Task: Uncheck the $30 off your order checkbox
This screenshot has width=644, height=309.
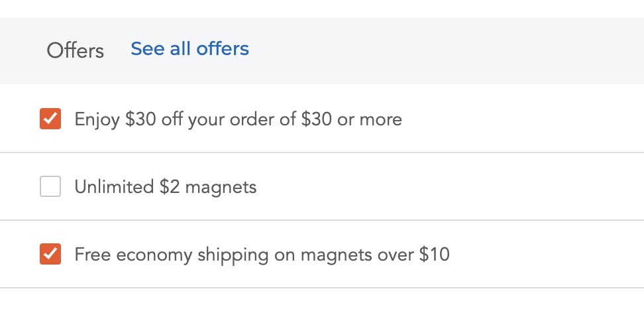Action: click(50, 119)
